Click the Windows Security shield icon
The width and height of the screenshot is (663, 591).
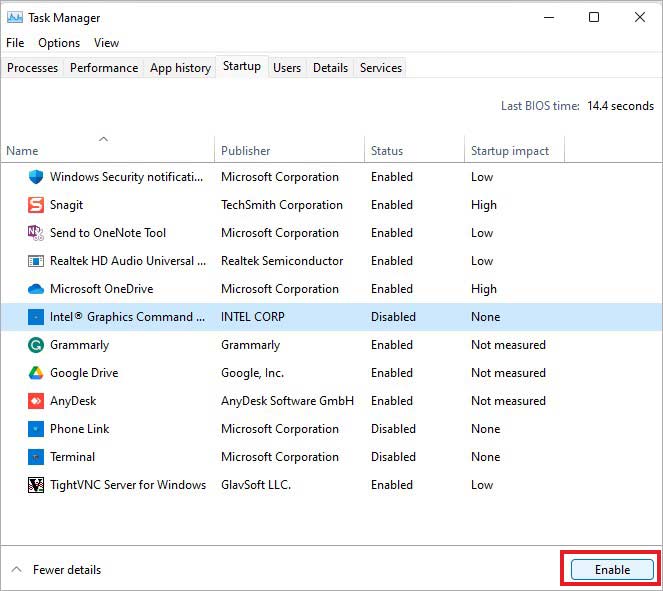click(36, 177)
